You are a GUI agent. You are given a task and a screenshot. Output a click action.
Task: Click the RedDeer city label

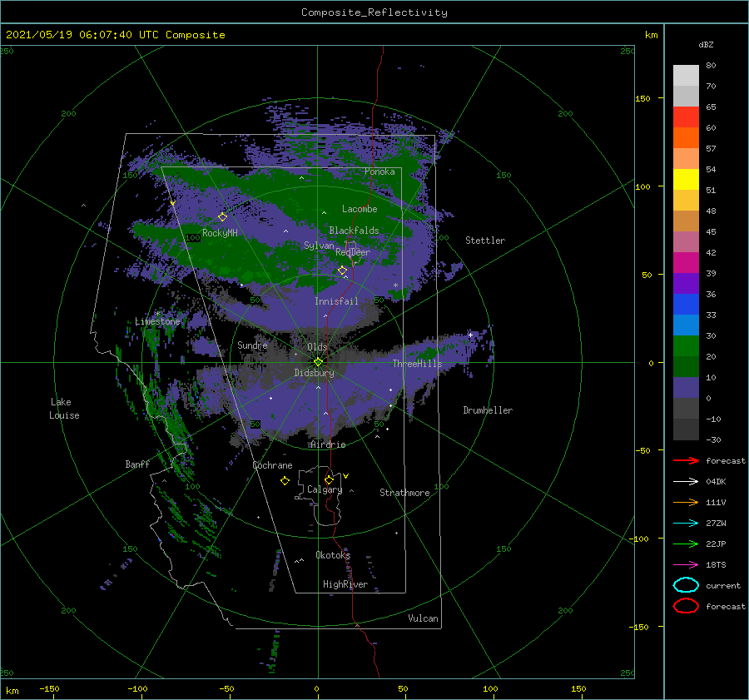point(353,252)
